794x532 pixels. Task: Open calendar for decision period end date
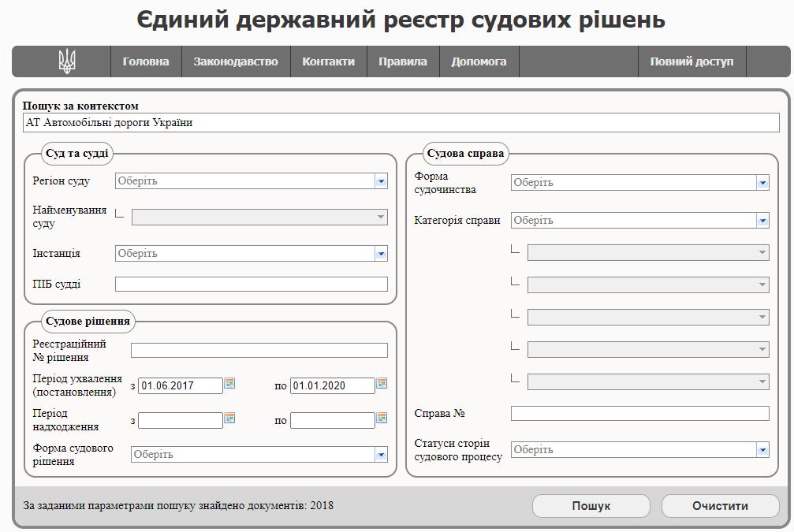(x=382, y=384)
